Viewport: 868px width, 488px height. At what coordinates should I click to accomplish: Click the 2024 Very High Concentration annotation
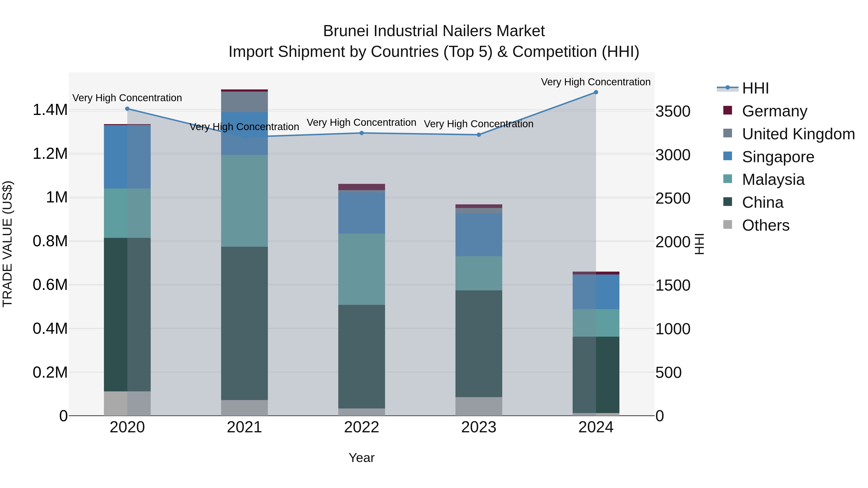(596, 82)
